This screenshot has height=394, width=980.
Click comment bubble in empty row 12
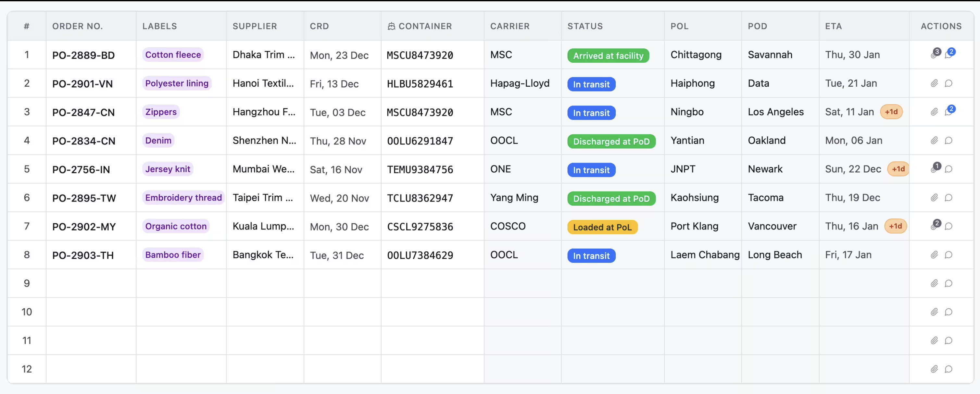(x=949, y=369)
